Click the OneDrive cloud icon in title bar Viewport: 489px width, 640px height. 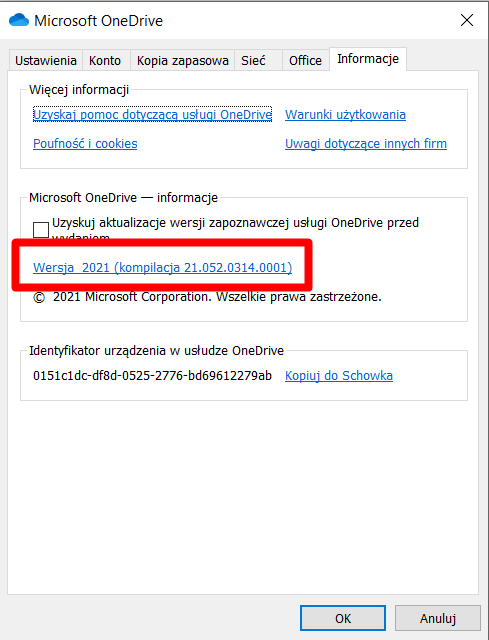pyautogui.click(x=19, y=20)
